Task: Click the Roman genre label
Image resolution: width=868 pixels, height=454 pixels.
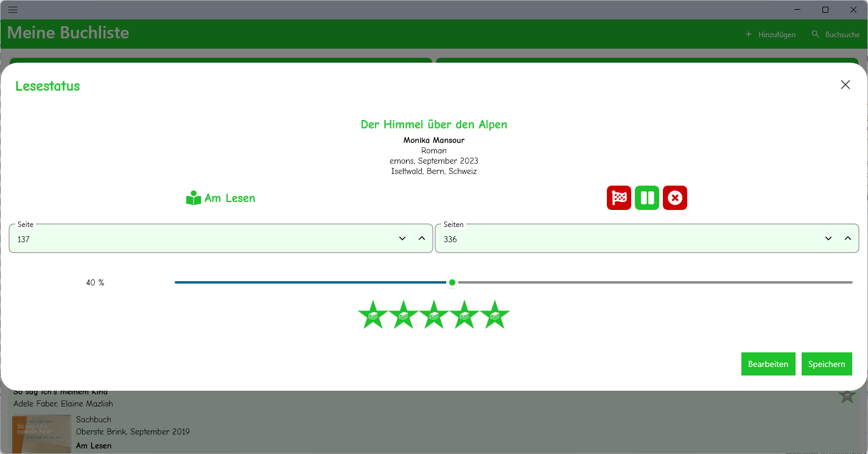Action: (434, 151)
